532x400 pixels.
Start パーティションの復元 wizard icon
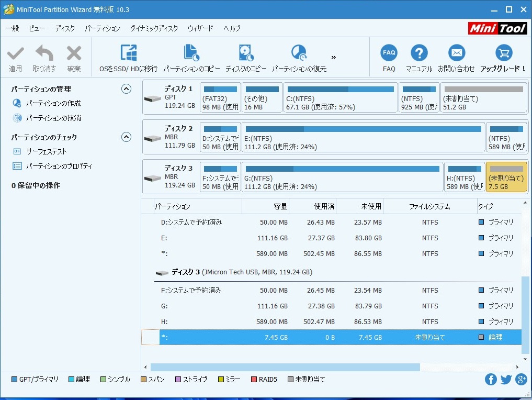click(x=299, y=53)
